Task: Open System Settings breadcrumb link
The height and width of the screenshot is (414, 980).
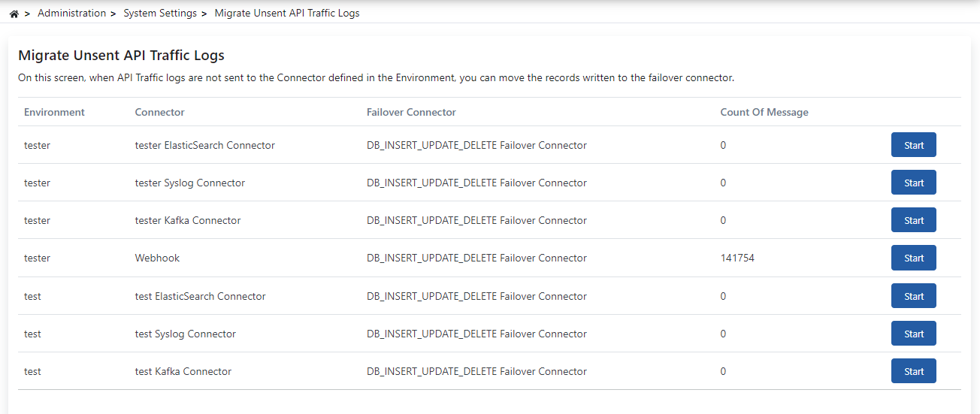Action: [x=160, y=14]
